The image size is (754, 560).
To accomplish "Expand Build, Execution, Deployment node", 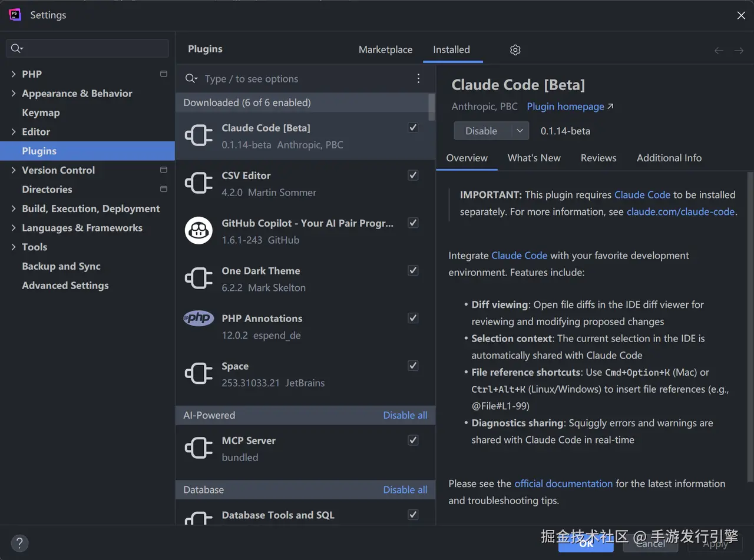I will click(x=14, y=208).
